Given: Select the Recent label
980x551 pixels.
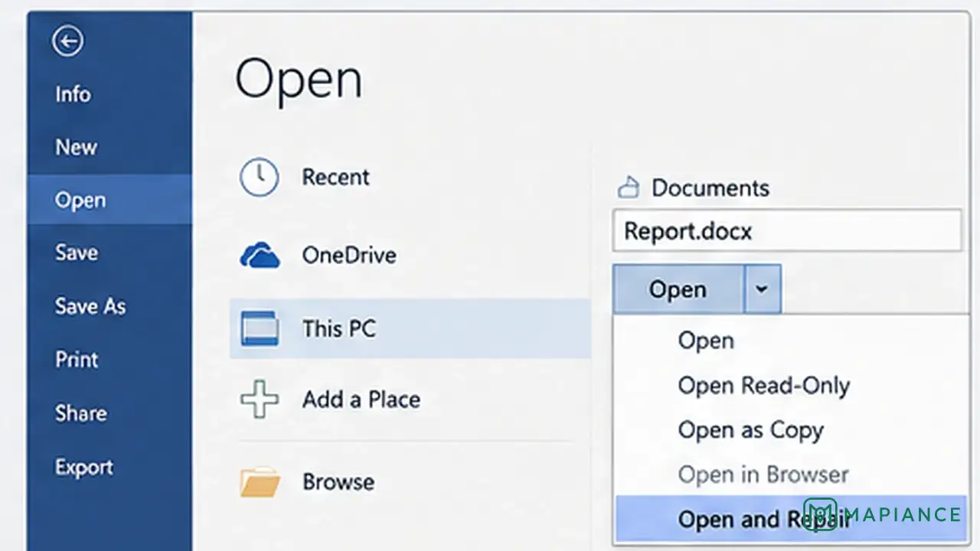Looking at the screenshot, I should 335,177.
